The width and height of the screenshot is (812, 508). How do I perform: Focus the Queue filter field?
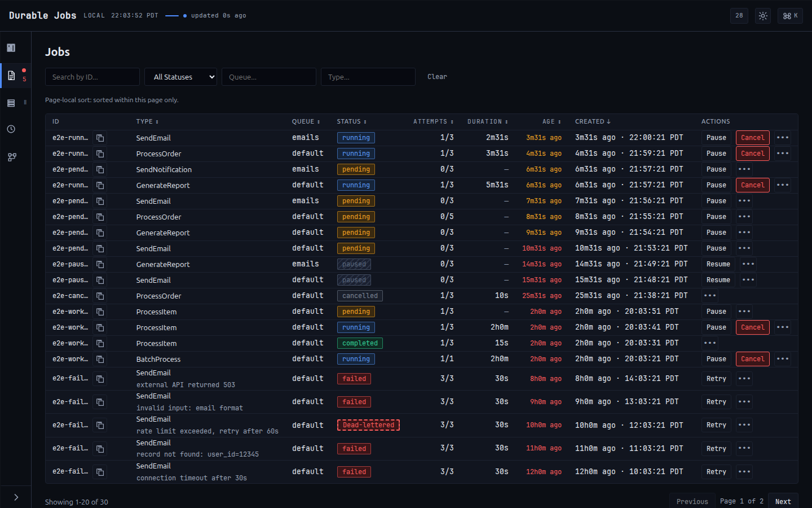click(269, 77)
